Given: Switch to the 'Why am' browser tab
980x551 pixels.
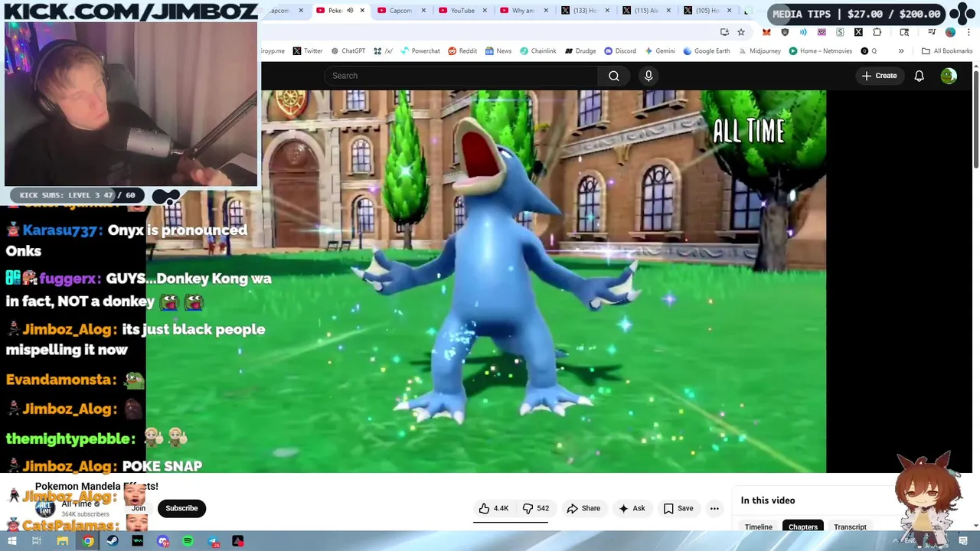Looking at the screenshot, I should [x=524, y=11].
